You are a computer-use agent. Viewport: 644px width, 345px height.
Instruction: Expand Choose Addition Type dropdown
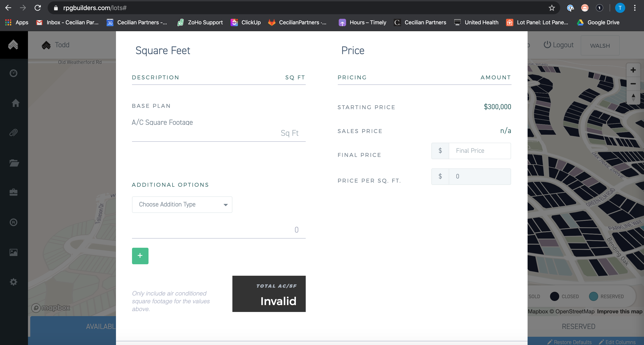[x=182, y=204]
